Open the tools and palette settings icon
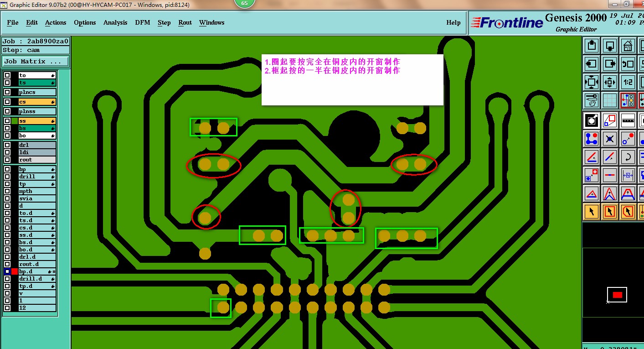 tap(592, 100)
